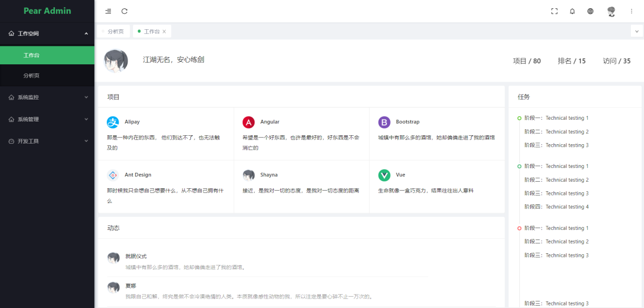Viewport: 644px width, 308px height.
Task: Click the globe language icon
Action: [x=590, y=11]
